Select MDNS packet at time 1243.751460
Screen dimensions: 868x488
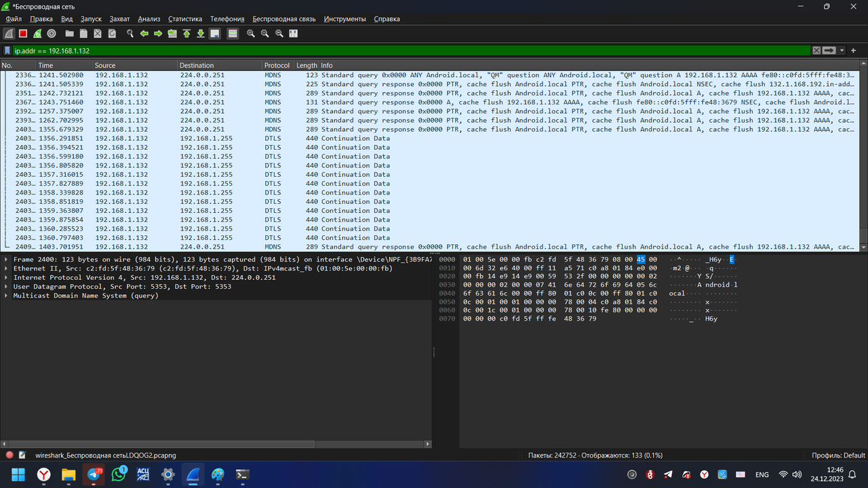429,102
